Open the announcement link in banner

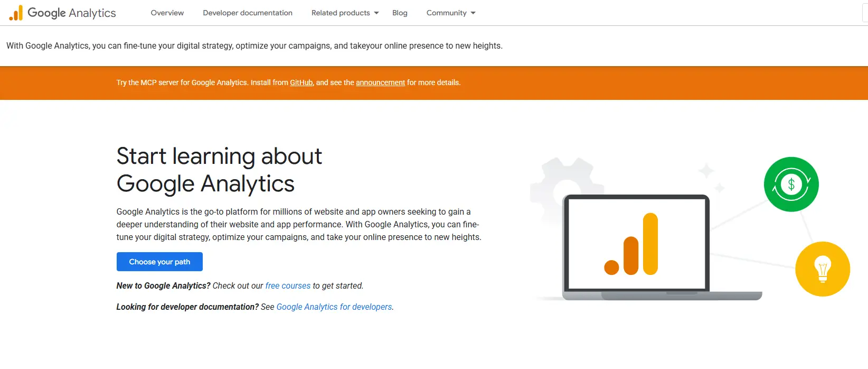[x=380, y=83]
